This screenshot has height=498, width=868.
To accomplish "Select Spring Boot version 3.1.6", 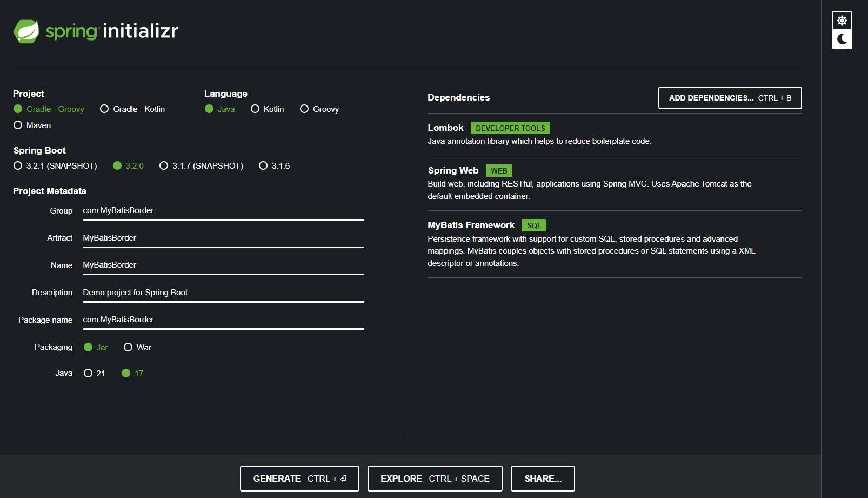I will click(275, 166).
